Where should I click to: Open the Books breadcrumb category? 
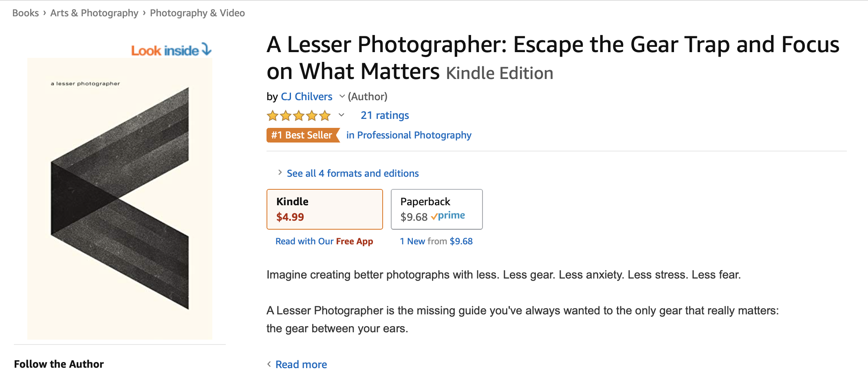26,13
